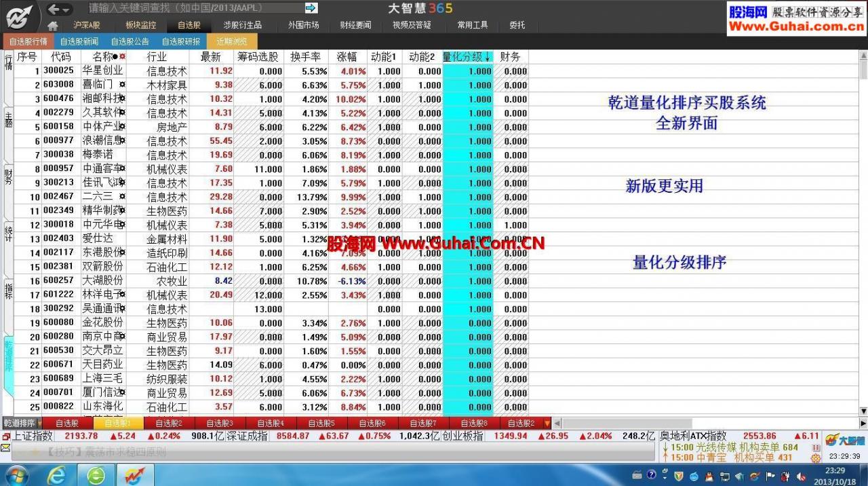
Task: Expand the 乾道排序 dropdown at bottom left
Action: pos(39,424)
